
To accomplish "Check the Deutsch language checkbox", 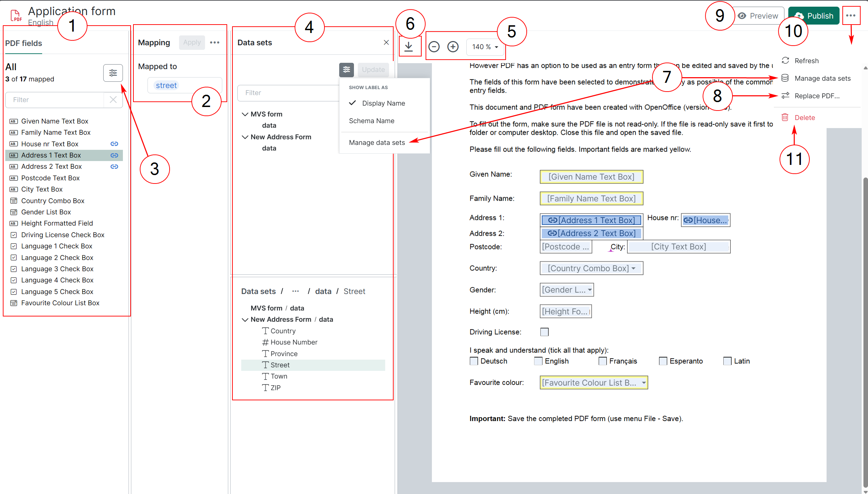I will coord(474,361).
